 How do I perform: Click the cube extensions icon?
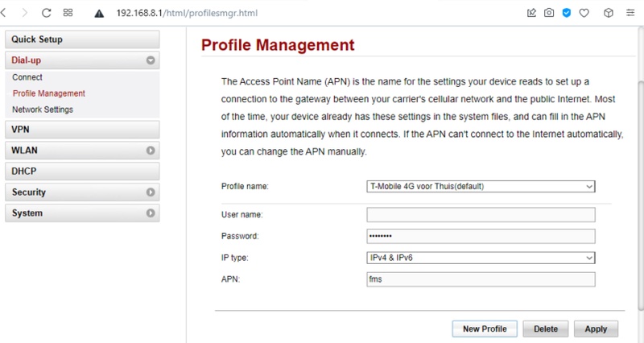click(609, 13)
